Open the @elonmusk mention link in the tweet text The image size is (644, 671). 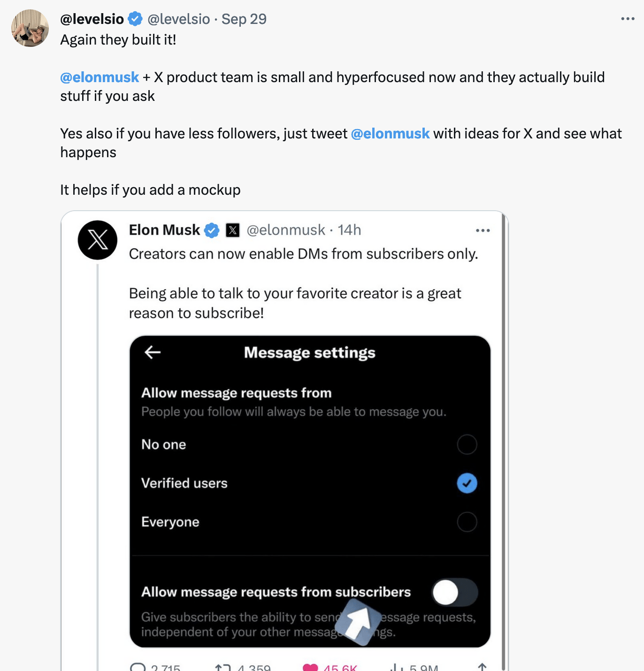[99, 77]
